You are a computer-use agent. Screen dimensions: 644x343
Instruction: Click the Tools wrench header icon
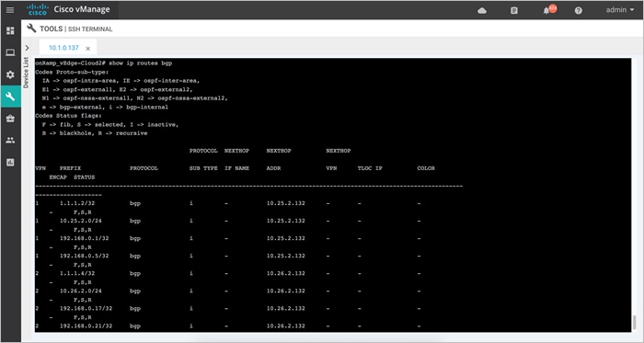coord(31,29)
